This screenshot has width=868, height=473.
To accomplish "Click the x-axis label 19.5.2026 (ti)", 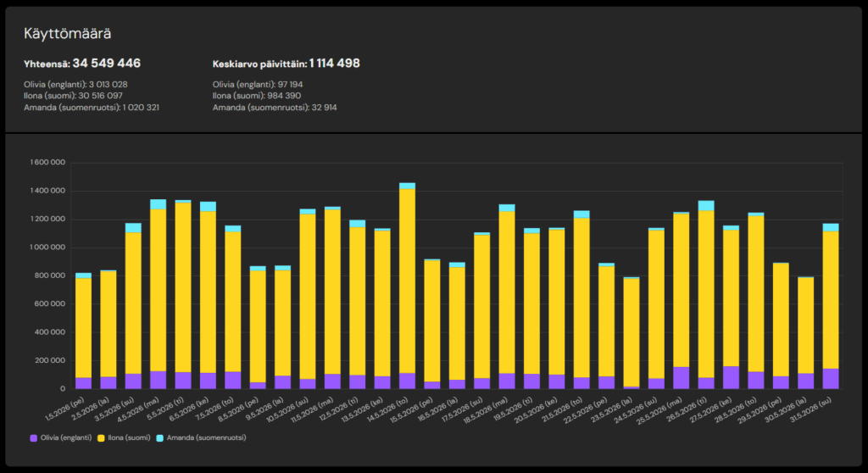I will point(513,410).
